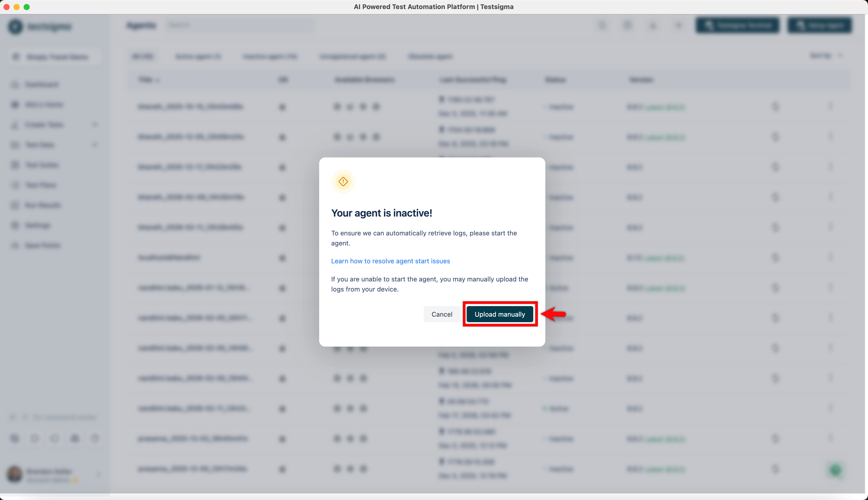Dismiss the inactive agent dialog with Cancel
The width and height of the screenshot is (868, 500).
pyautogui.click(x=442, y=314)
